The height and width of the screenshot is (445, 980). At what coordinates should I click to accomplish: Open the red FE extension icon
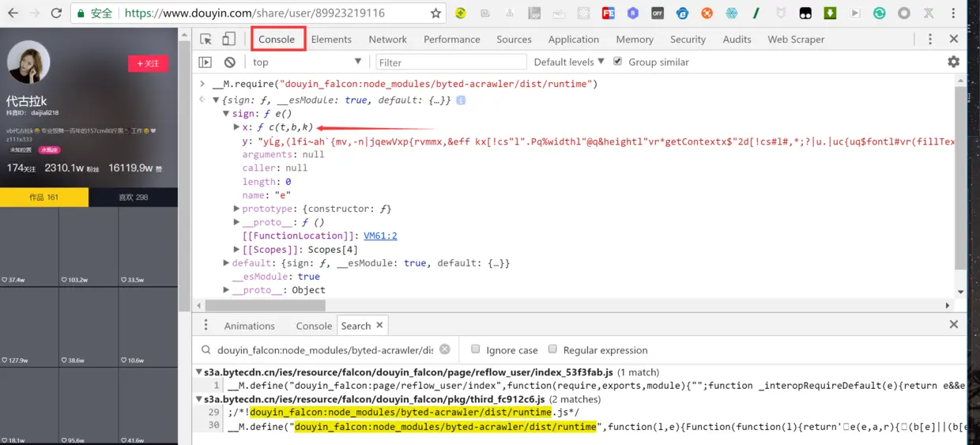(x=608, y=13)
